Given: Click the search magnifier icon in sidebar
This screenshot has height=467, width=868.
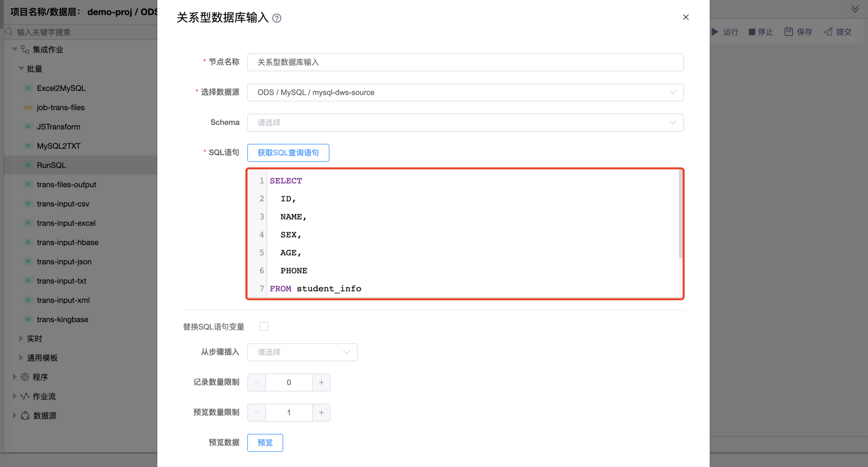Looking at the screenshot, I should tap(9, 32).
